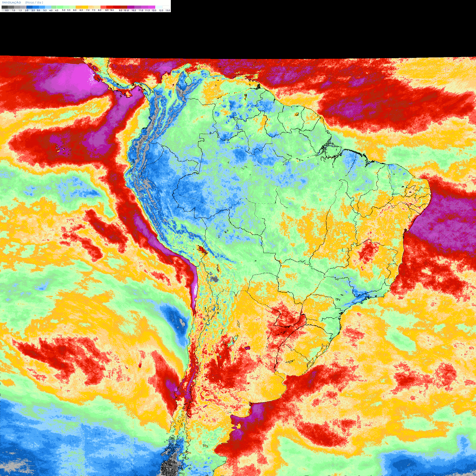The height and width of the screenshot is (476, 476).
Task: Click the 2.0 legend value
Action: (27, 10)
